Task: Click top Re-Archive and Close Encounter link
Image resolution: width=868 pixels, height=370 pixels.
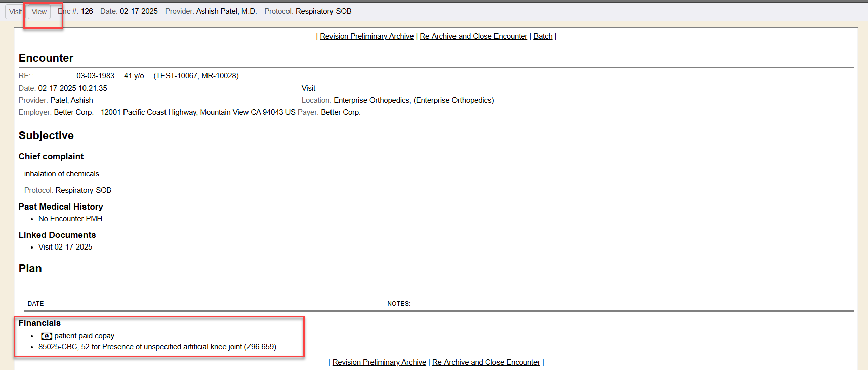Action: coord(473,36)
